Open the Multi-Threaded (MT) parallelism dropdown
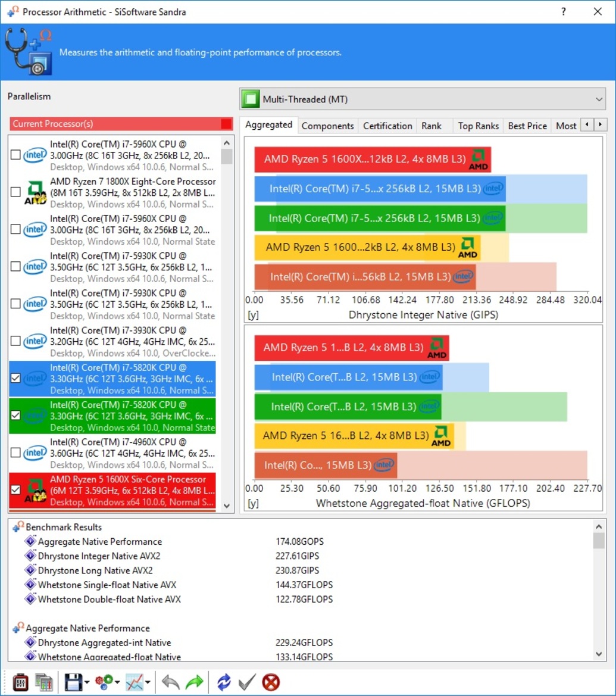616x696 pixels. 423,99
